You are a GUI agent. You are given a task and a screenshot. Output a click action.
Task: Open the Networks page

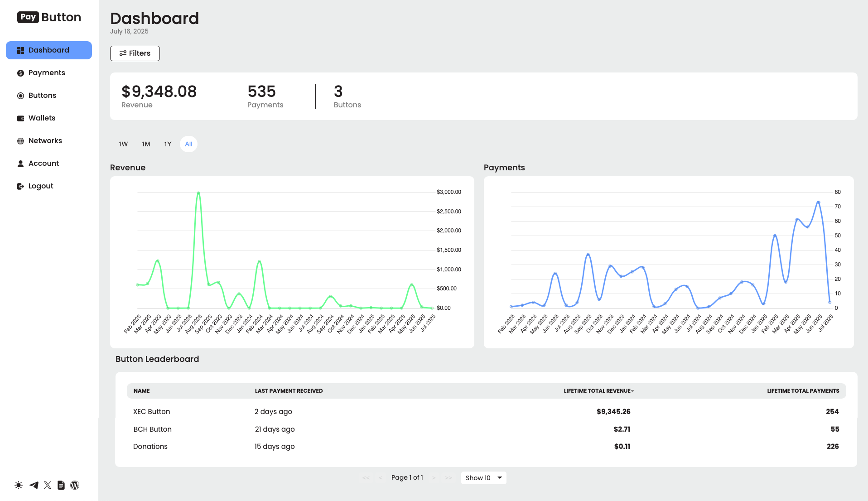[x=45, y=140]
